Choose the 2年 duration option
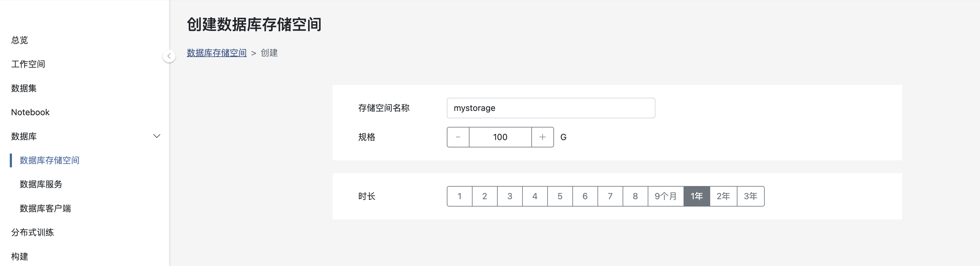980x266 pixels. point(723,196)
